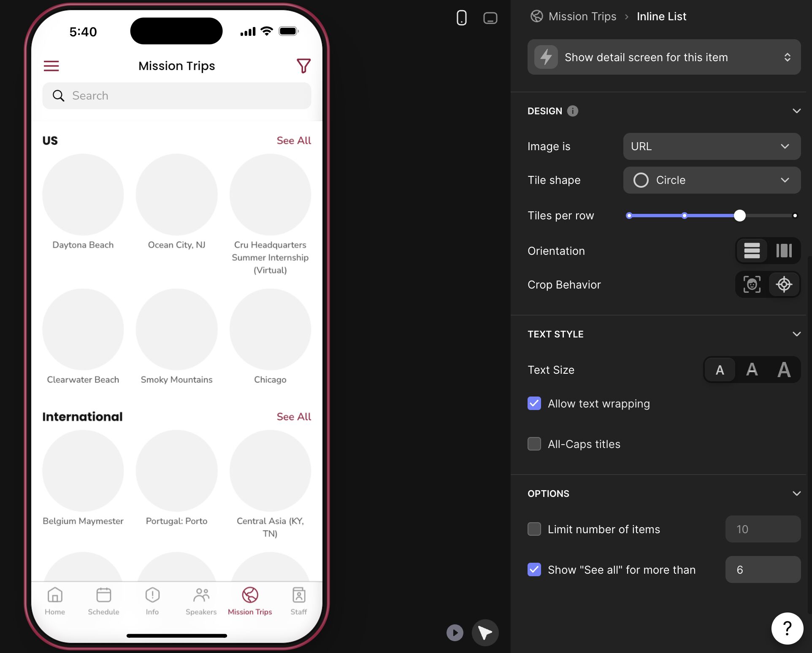Viewport: 812px width, 653px height.
Task: Open the hamburger menu in app preview
Action: pyautogui.click(x=51, y=66)
